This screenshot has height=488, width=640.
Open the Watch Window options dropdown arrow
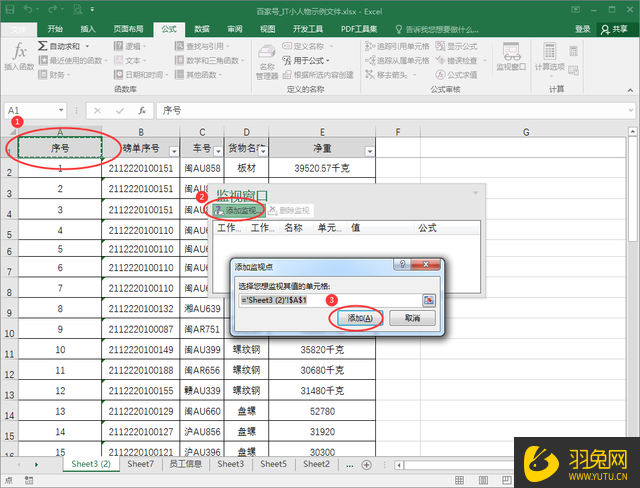pos(476,193)
